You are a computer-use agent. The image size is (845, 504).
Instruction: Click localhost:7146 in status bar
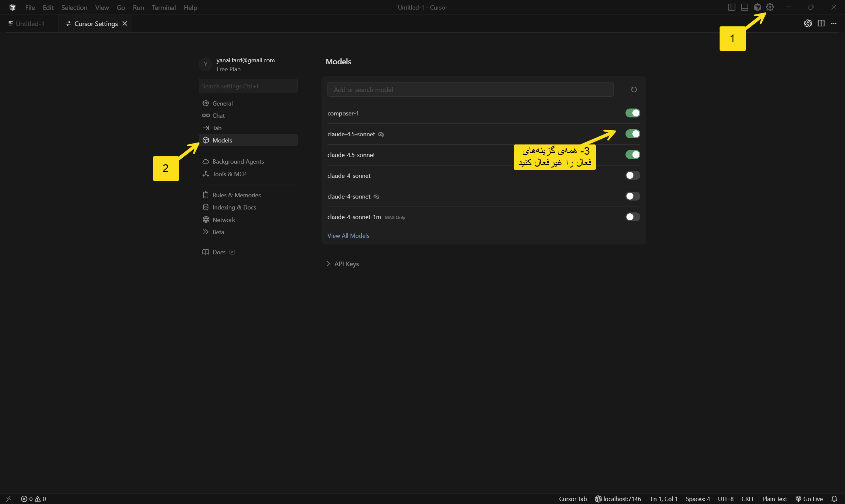pyautogui.click(x=618, y=499)
